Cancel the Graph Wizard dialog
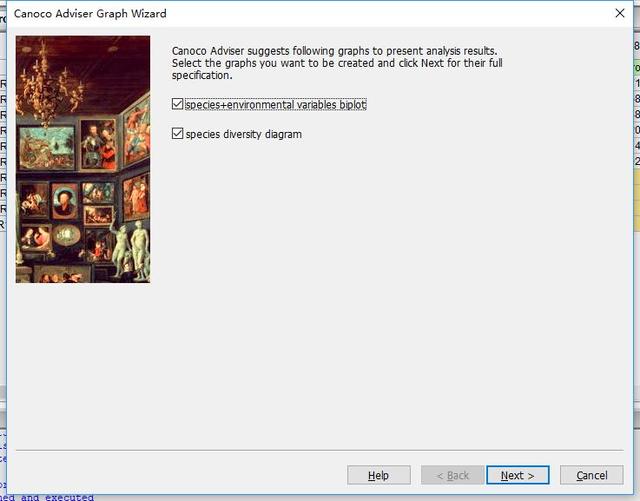Viewport: 640px width, 501px height. 591,475
